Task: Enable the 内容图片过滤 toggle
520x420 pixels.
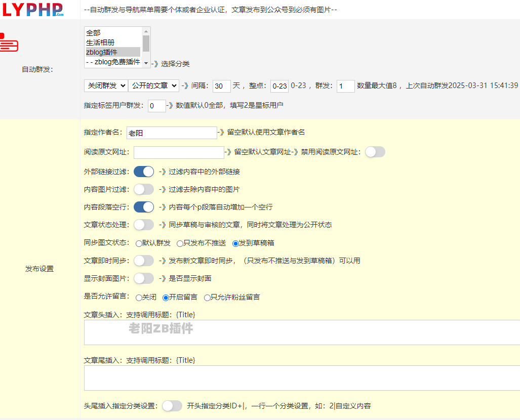Action: click(x=144, y=189)
